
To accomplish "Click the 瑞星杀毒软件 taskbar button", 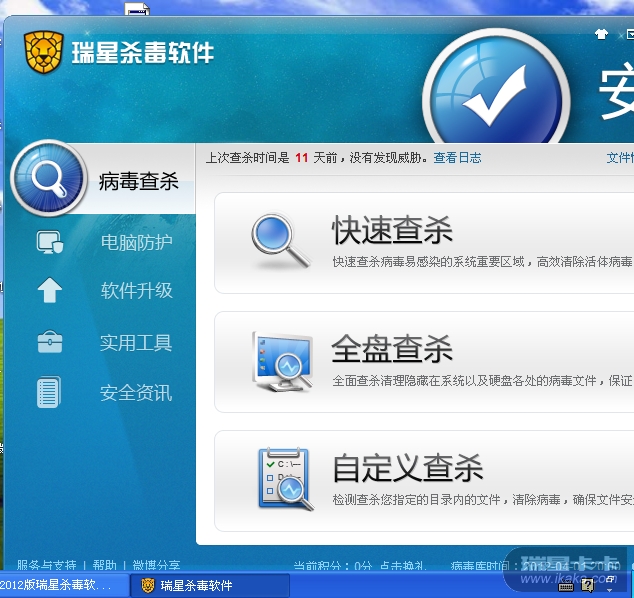I will pyautogui.click(x=210, y=585).
